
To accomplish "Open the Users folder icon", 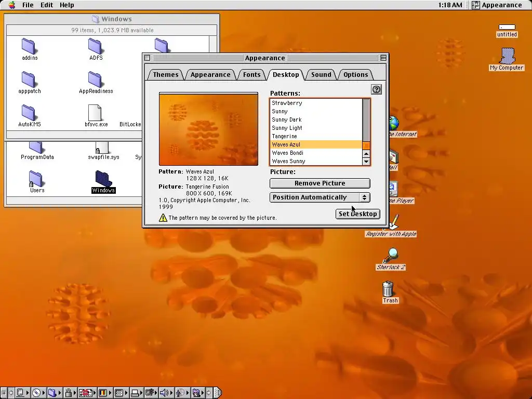I will [35, 179].
